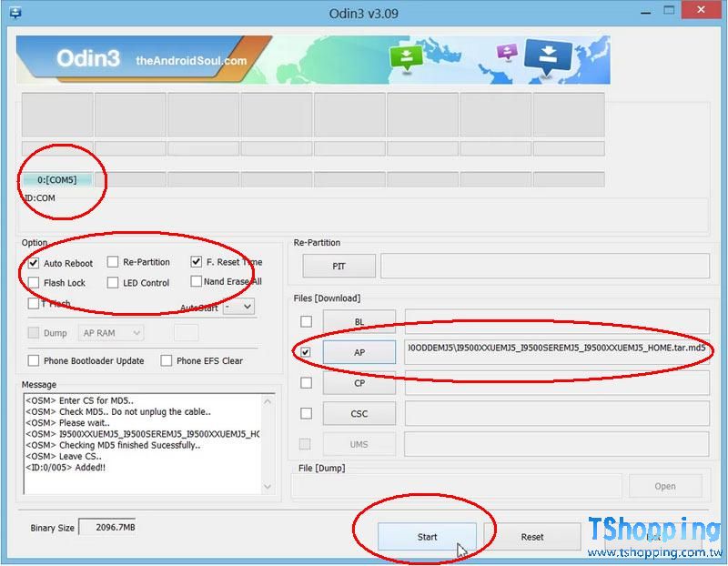Click the green download icon in banner

406,58
